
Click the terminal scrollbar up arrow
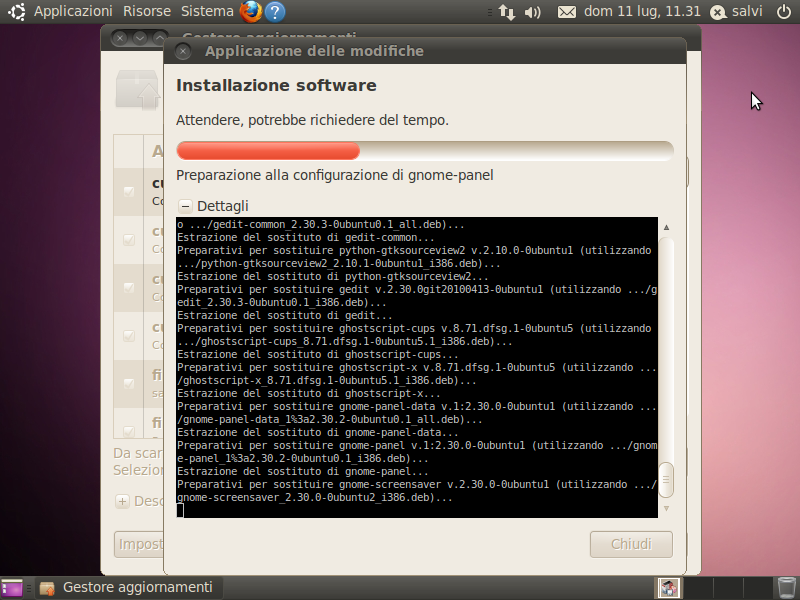(666, 227)
